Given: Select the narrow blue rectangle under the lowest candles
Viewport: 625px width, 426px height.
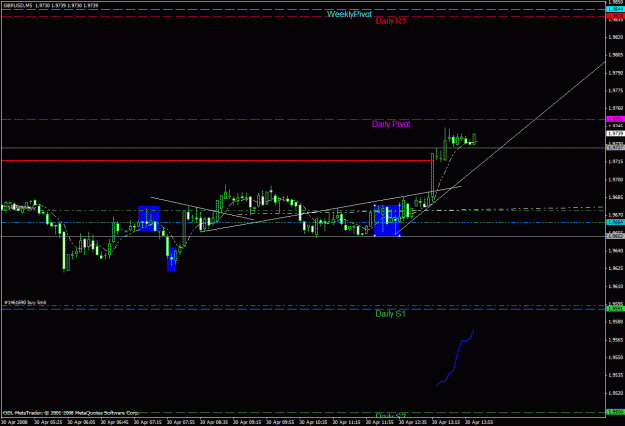Looking at the screenshot, I should [171, 259].
